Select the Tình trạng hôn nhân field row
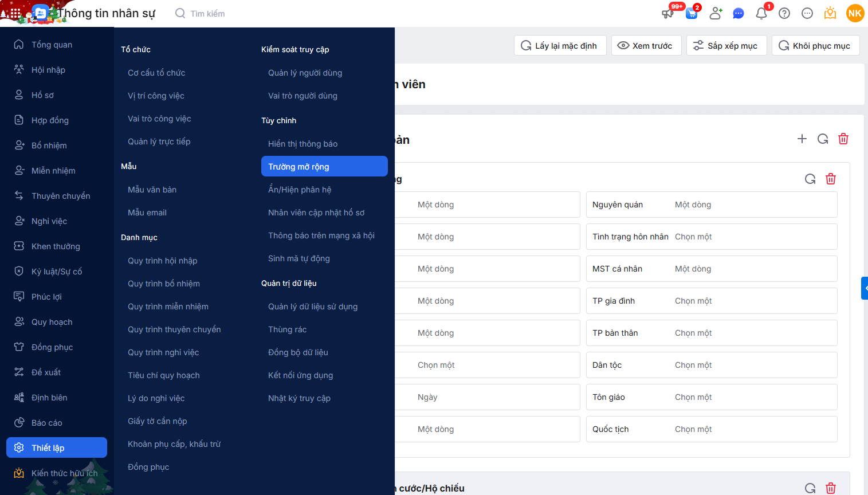Image resolution: width=868 pixels, height=495 pixels. coord(712,237)
